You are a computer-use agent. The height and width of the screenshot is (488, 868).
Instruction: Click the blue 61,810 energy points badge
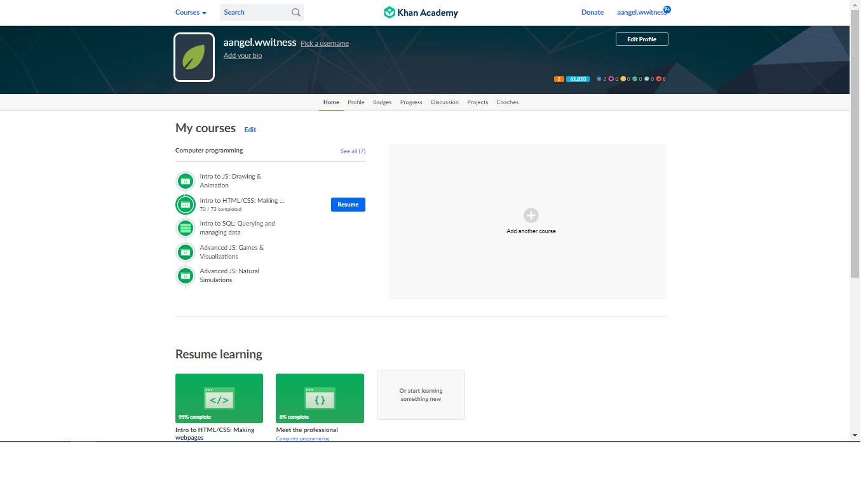[578, 79]
